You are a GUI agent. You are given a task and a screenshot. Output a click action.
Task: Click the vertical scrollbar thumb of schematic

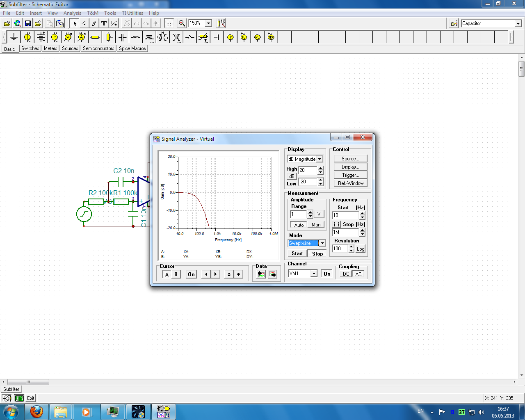[x=522, y=68]
